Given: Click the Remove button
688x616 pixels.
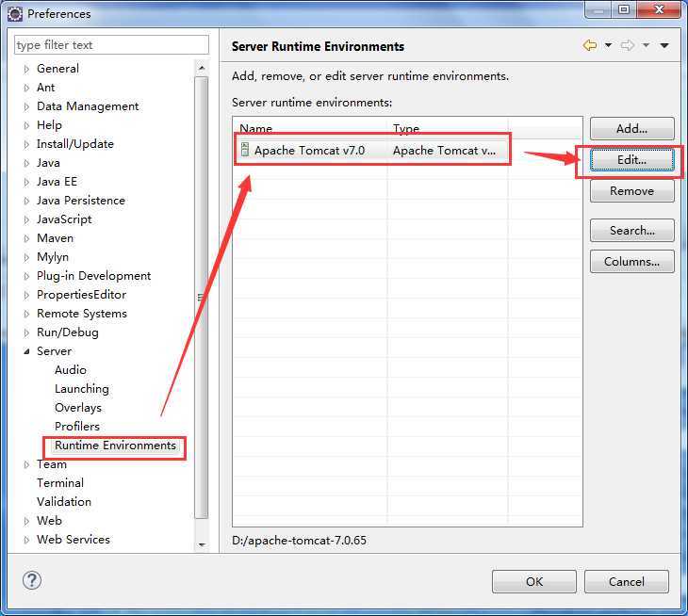Looking at the screenshot, I should (x=631, y=190).
